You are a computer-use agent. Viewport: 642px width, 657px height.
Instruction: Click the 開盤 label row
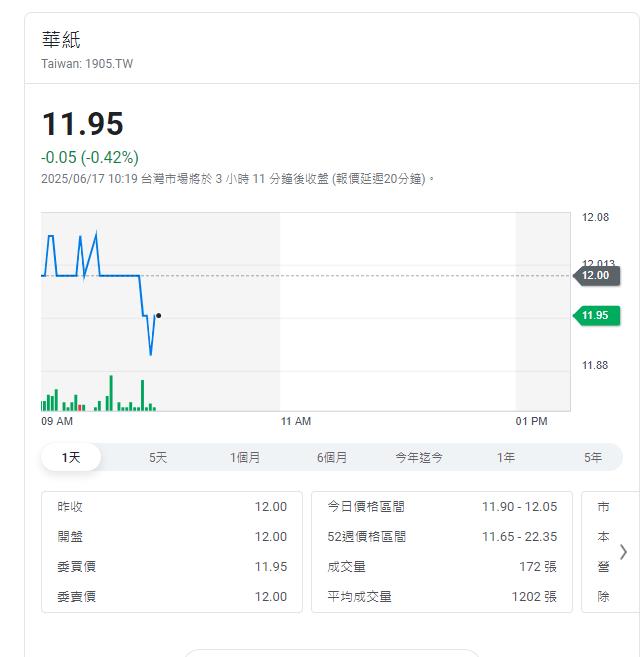172,537
